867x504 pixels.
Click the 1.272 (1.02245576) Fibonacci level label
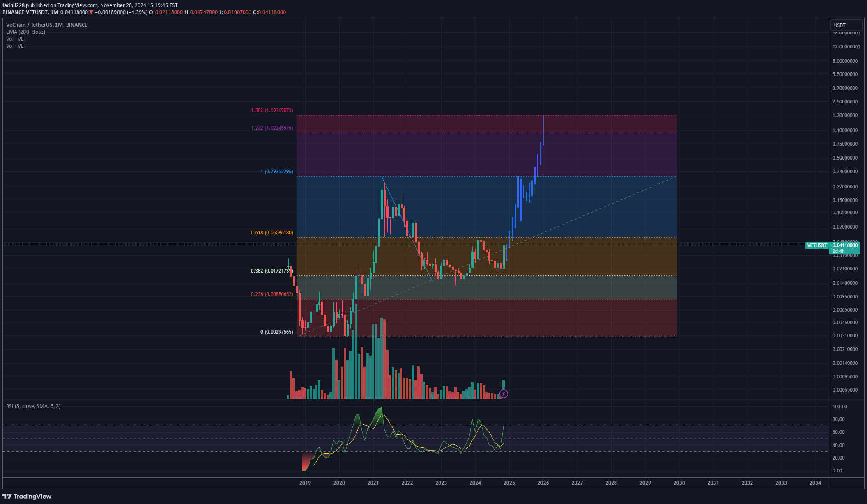(x=272, y=128)
